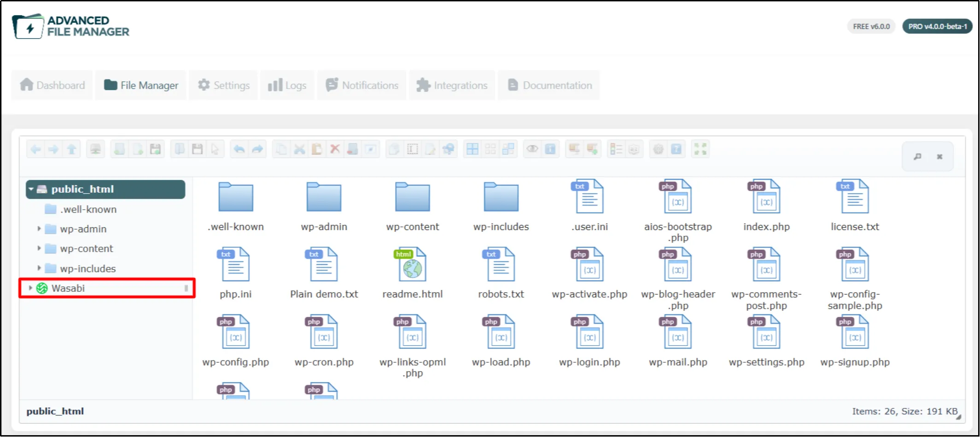
Task: Select the index.php file
Action: (x=766, y=207)
